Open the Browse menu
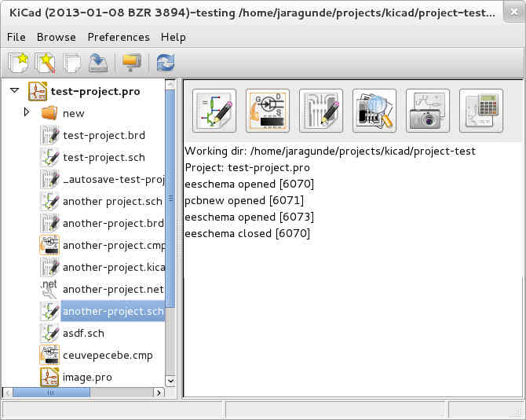The height and width of the screenshot is (420, 526). pos(56,37)
